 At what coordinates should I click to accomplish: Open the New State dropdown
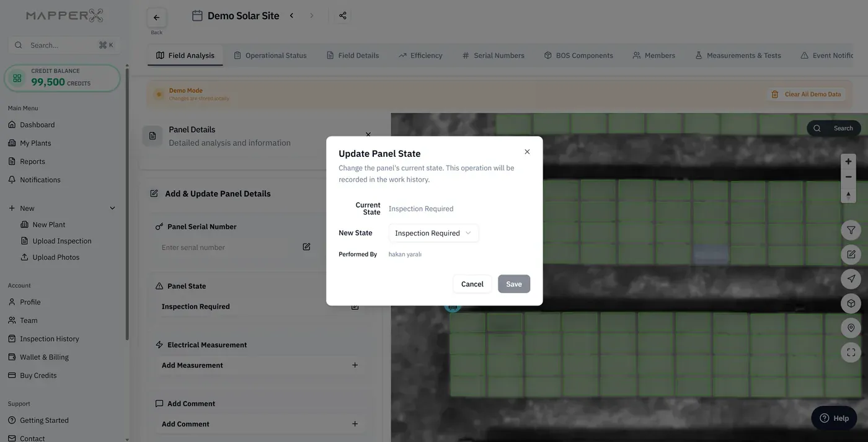pyautogui.click(x=433, y=233)
